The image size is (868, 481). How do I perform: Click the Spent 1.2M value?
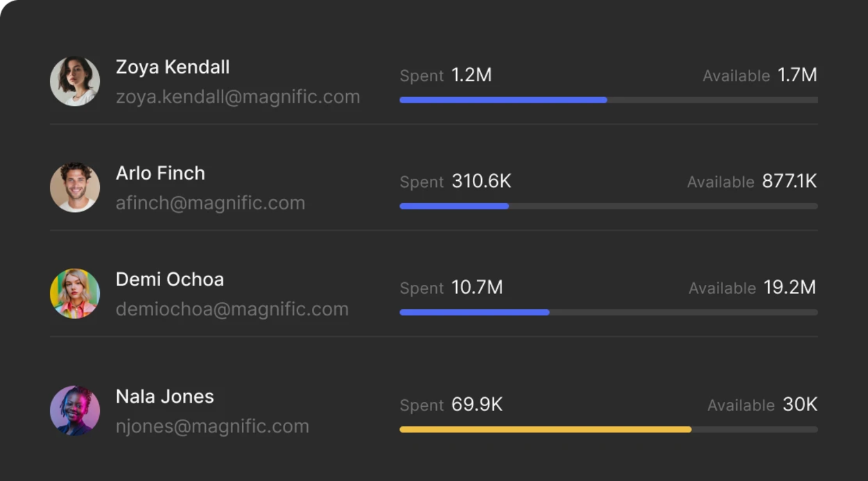(x=471, y=75)
